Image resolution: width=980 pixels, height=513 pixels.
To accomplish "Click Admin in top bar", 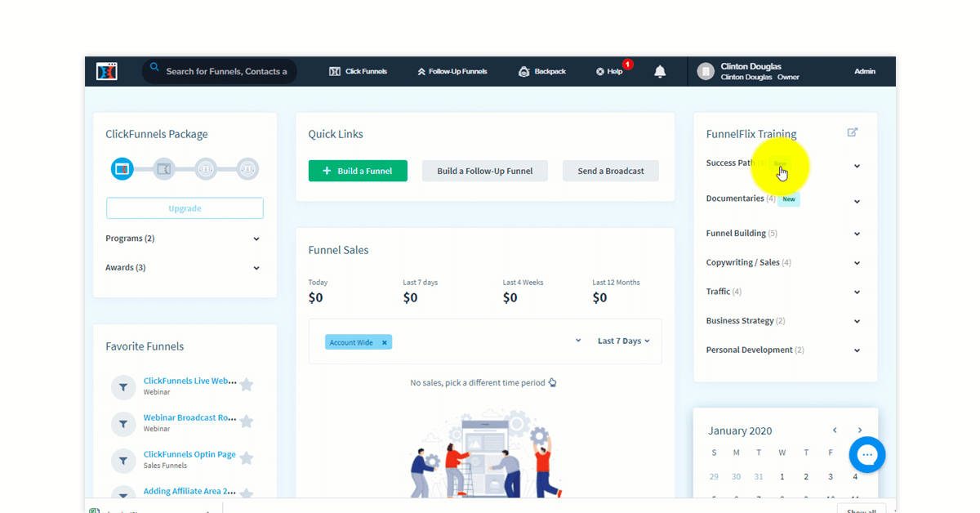I will (x=865, y=72).
